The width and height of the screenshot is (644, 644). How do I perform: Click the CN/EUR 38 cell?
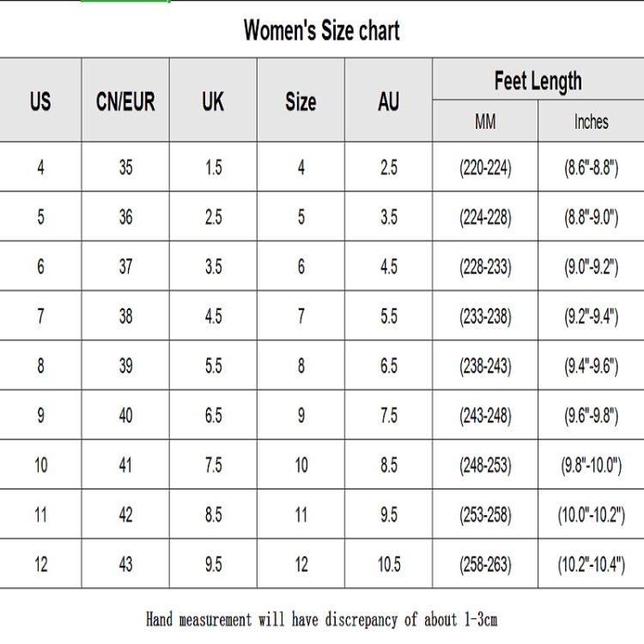(125, 317)
